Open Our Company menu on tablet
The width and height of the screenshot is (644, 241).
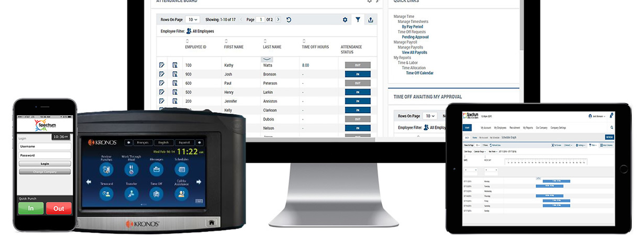click(541, 127)
